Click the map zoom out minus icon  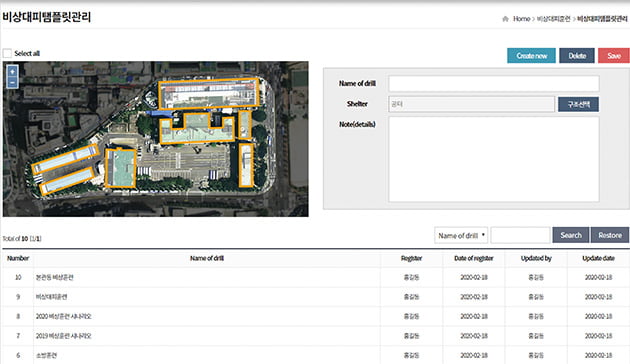(12, 82)
